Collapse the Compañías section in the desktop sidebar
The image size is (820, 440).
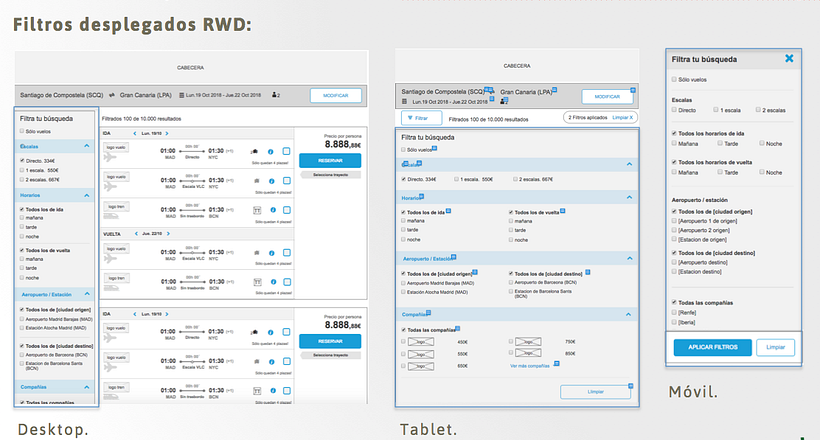87,387
